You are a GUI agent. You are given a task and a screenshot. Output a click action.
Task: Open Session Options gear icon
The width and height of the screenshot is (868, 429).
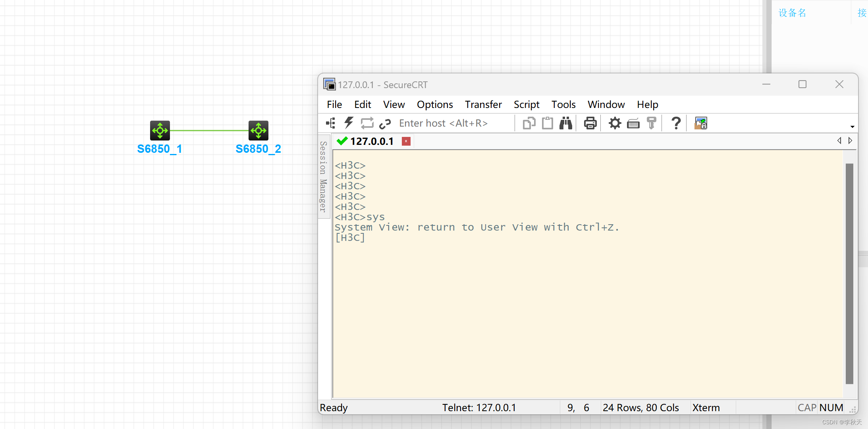coord(615,123)
